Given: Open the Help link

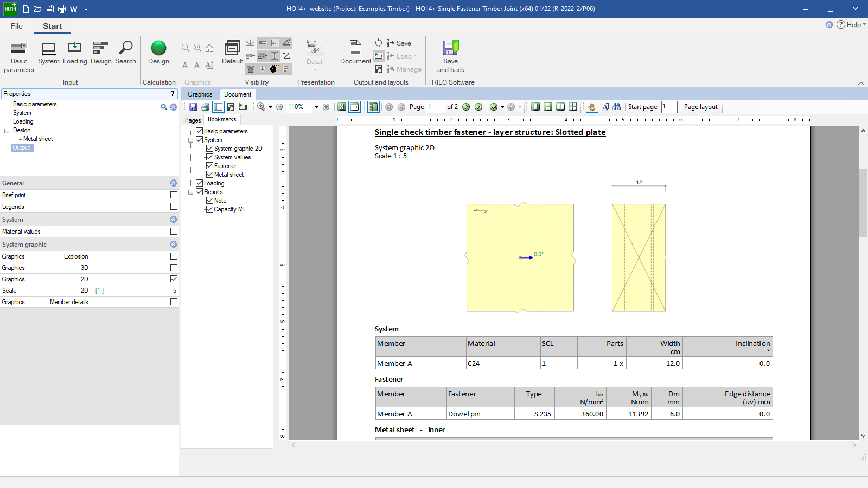Looking at the screenshot, I should click(x=851, y=25).
